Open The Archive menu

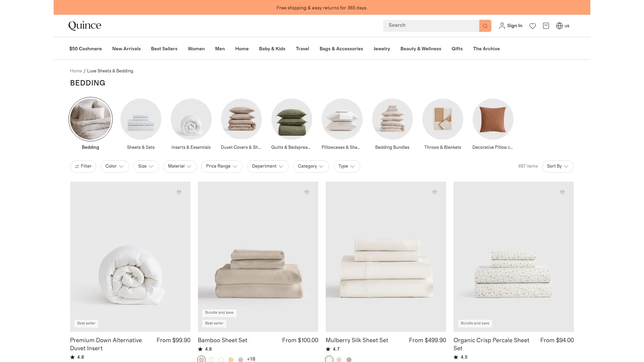(486, 49)
